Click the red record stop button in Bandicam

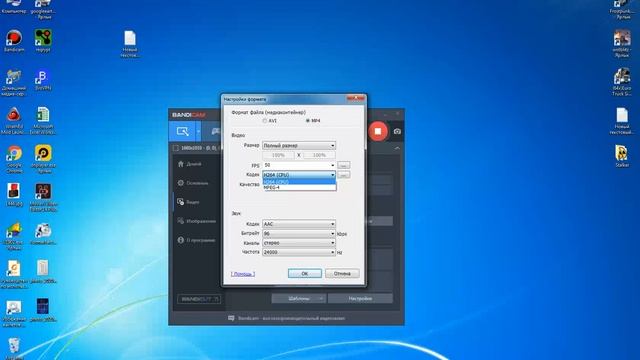378,131
